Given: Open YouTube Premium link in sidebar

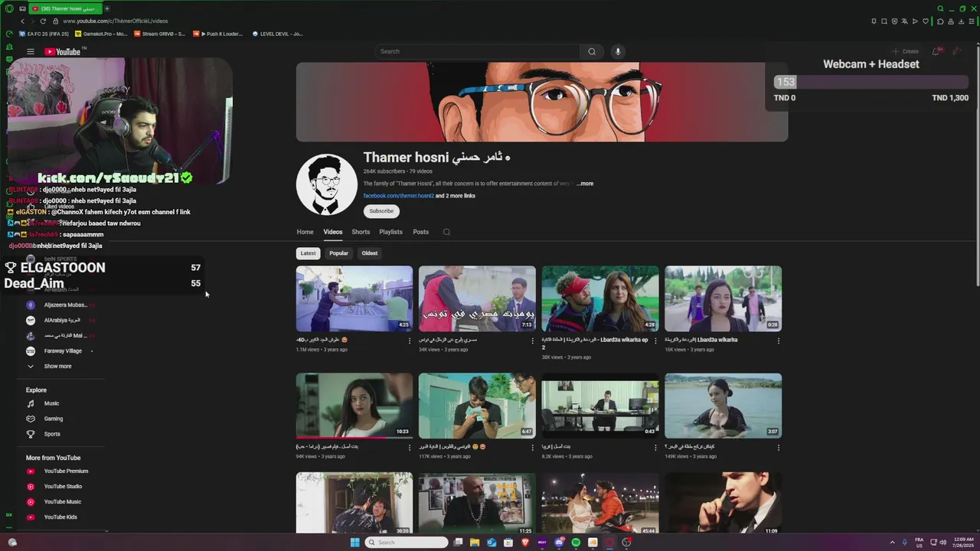Looking at the screenshot, I should click(66, 471).
